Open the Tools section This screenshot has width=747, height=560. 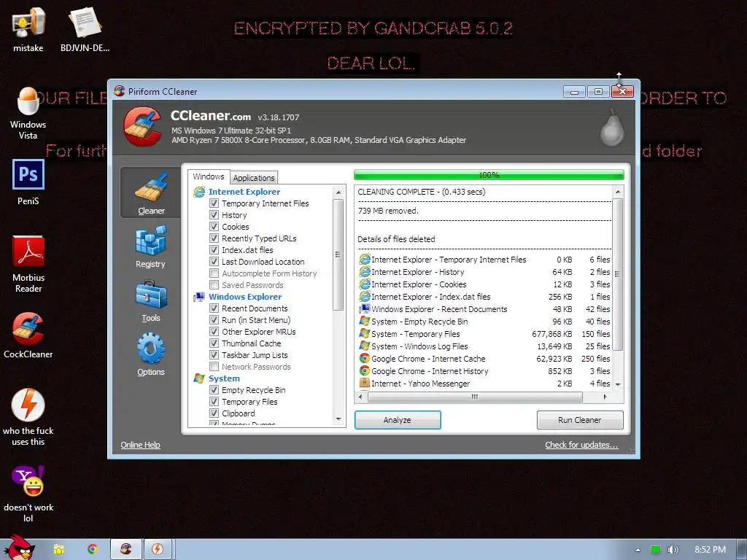point(150,300)
